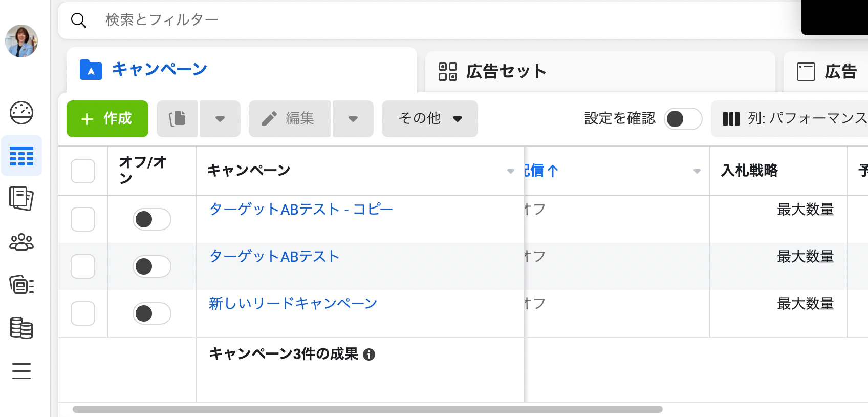Image resolution: width=868 pixels, height=417 pixels.
Task: Open the キャンペーン column header dropdown arrow
Action: 510,171
